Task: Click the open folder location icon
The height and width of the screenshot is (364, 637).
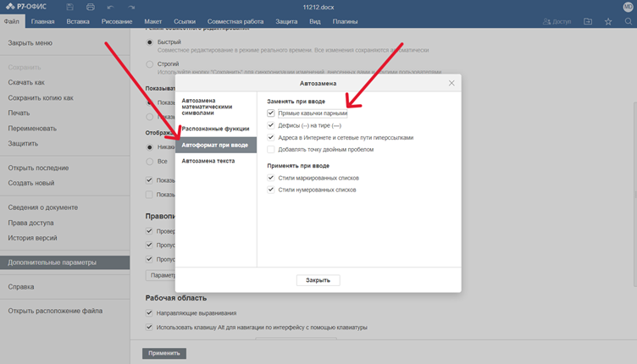Action: pyautogui.click(x=588, y=21)
